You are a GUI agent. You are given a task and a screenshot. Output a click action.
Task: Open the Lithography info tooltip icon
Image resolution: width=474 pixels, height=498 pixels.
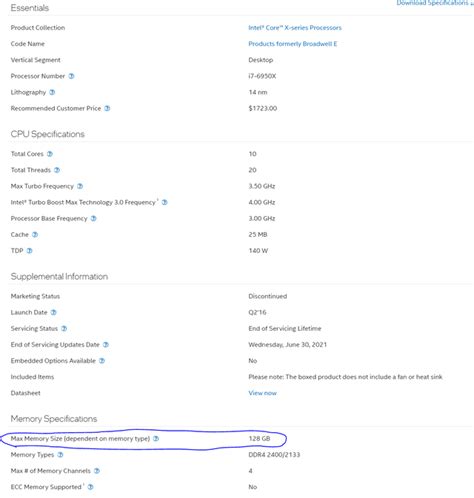point(52,92)
